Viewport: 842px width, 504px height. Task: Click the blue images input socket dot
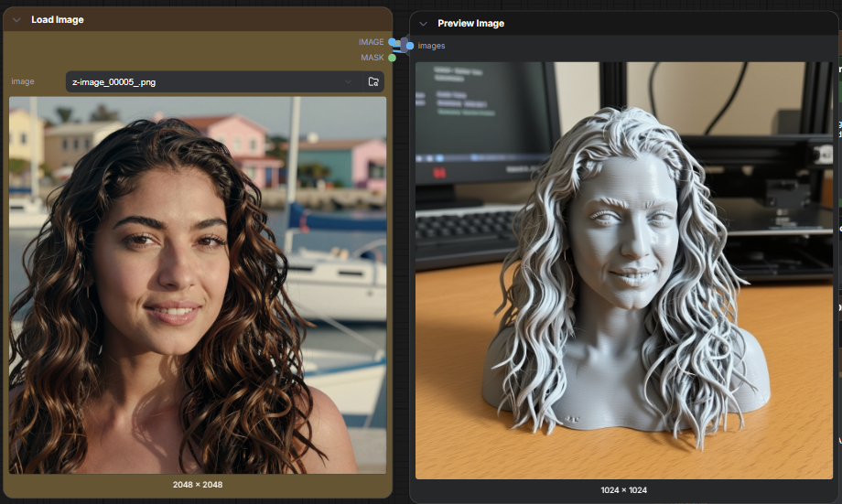[x=410, y=46]
